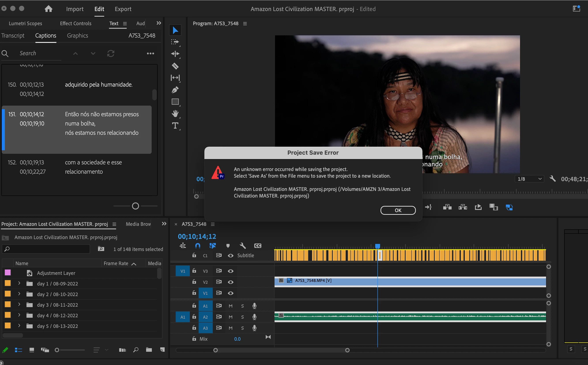Image resolution: width=588 pixels, height=365 pixels.
Task: Click the closed captions CC timeline icon
Action: click(x=258, y=246)
